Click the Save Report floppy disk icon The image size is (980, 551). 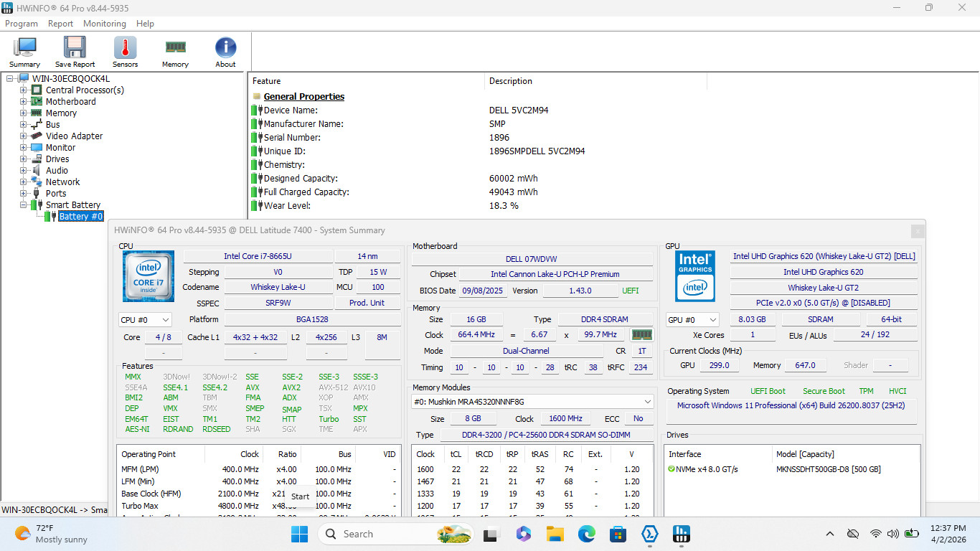(75, 47)
